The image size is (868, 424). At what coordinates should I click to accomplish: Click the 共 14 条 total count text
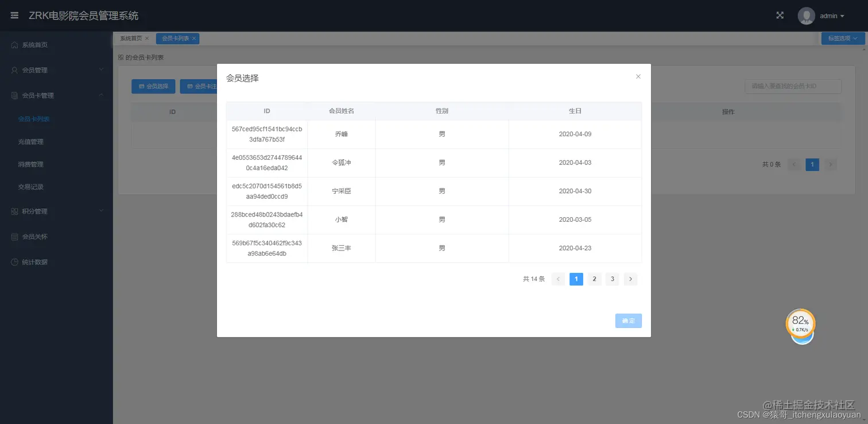tap(533, 279)
